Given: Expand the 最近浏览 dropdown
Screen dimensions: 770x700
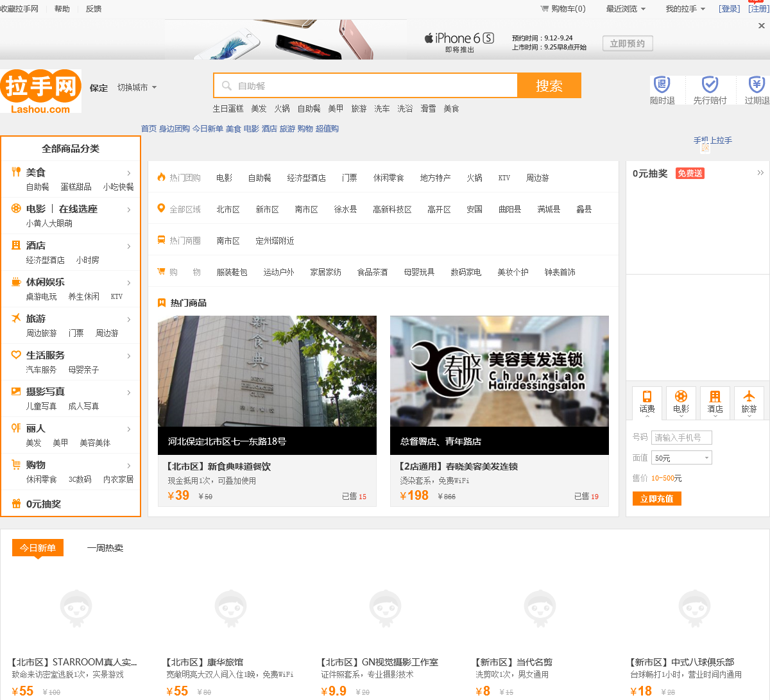Looking at the screenshot, I should pyautogui.click(x=626, y=9).
